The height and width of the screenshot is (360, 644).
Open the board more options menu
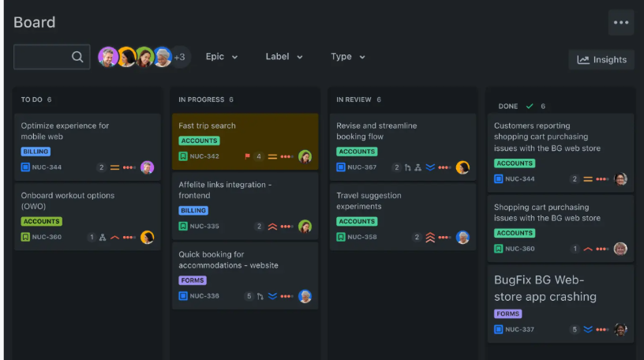tap(621, 23)
